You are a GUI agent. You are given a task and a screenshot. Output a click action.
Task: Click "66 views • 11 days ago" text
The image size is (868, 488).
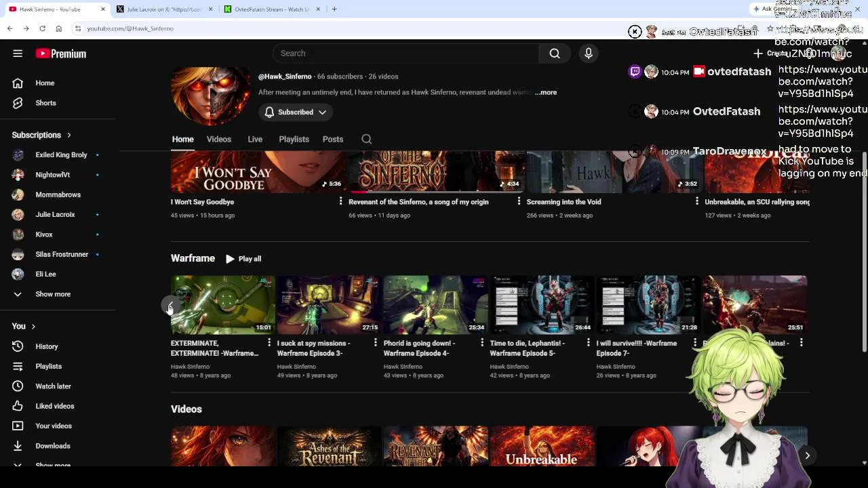pos(379,216)
